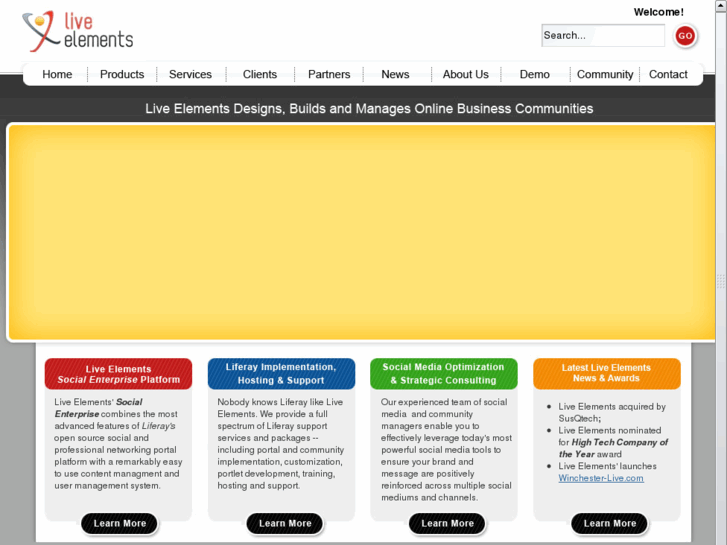Open the Services menu item
727x545 pixels.
coord(190,74)
